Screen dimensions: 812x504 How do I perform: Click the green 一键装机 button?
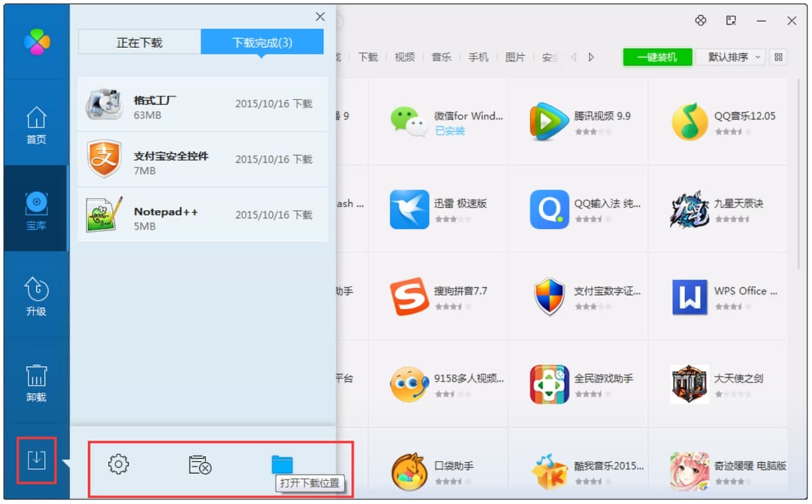657,57
